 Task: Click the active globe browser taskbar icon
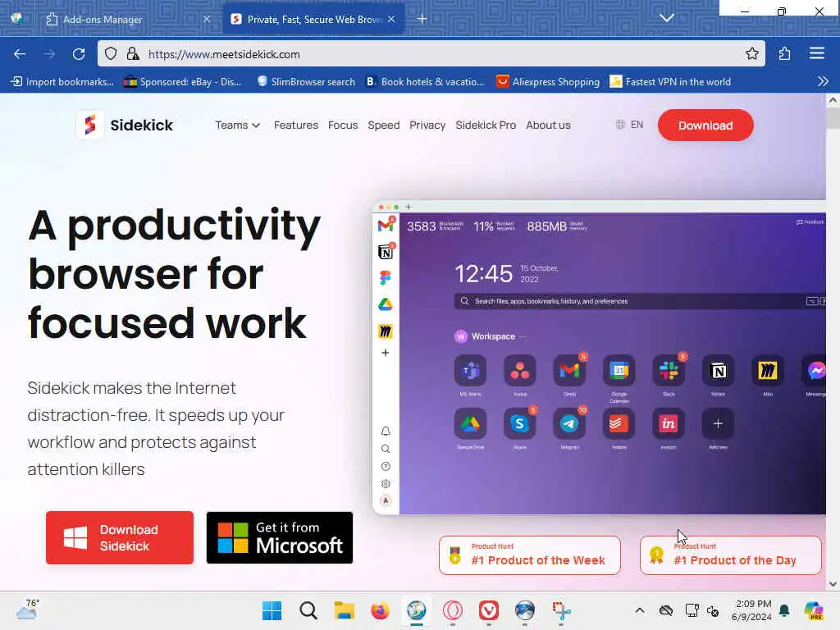(416, 610)
